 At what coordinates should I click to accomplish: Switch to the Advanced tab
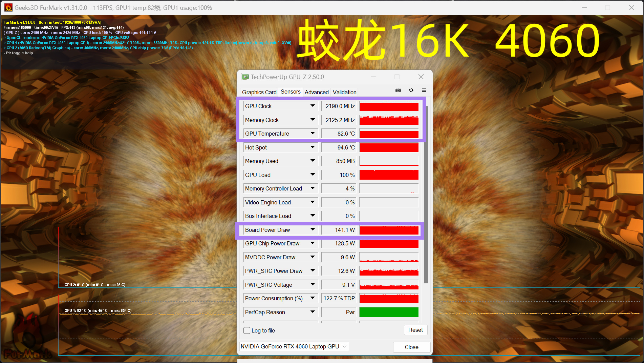[x=317, y=92]
